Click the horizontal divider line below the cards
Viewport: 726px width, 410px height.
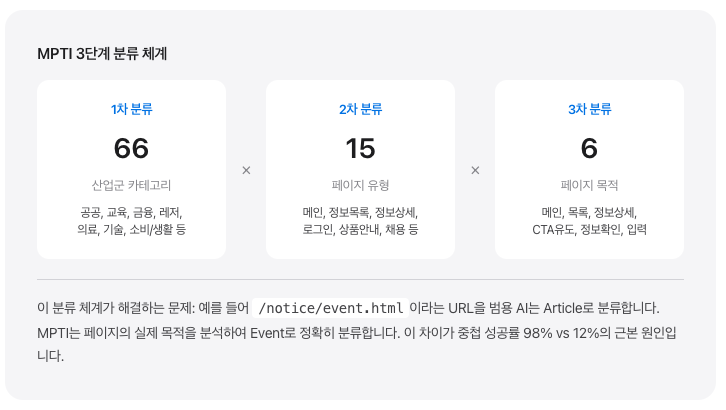360,279
